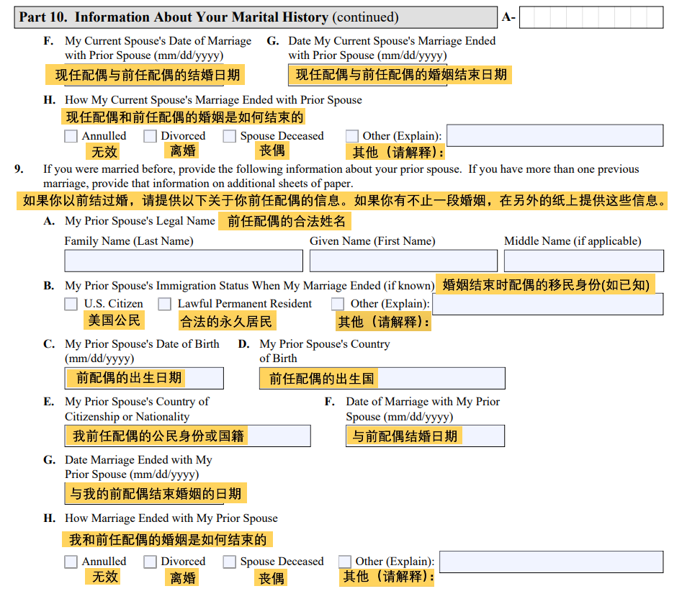This screenshot has height=599, width=700.
Task: Click prior spouse's Family Name (Last Name) field
Action: coord(184,261)
